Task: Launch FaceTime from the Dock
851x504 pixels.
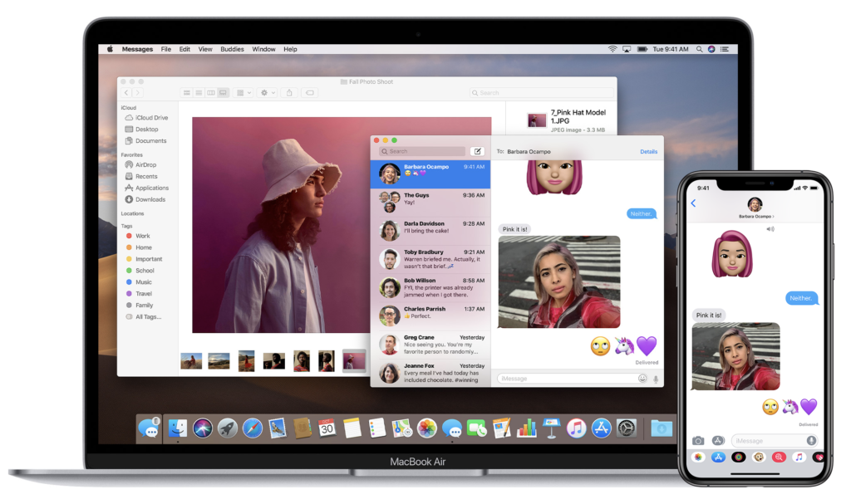Action: (x=476, y=428)
